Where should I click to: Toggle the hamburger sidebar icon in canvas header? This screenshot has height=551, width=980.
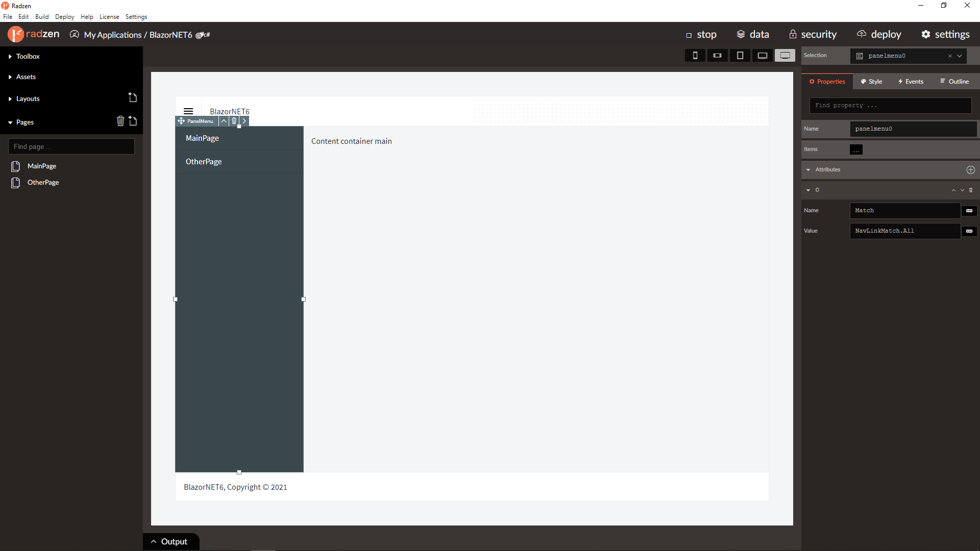click(x=188, y=111)
